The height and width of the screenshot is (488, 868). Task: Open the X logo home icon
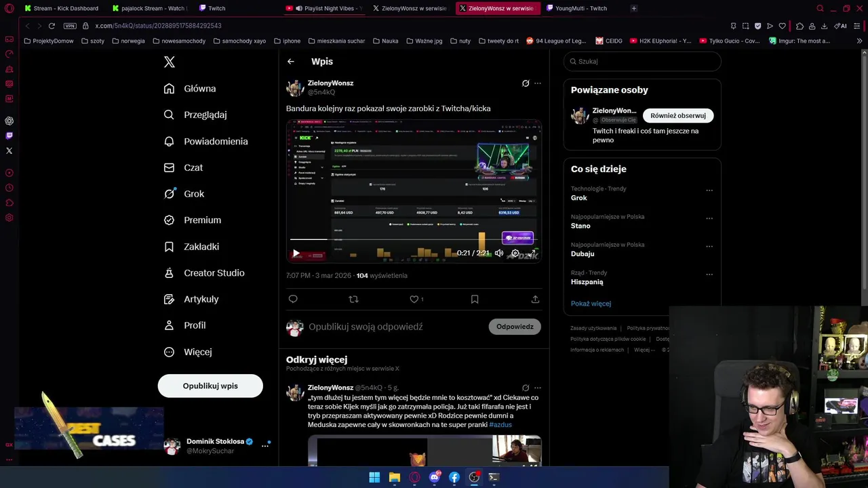170,62
